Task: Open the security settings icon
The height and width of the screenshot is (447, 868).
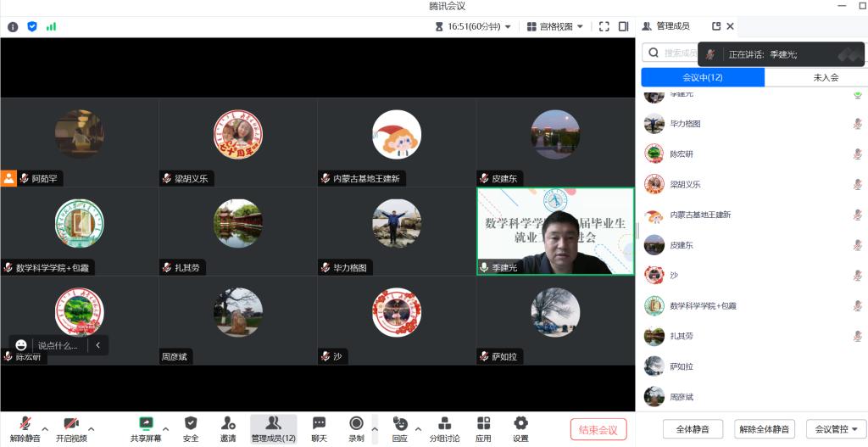Action: (191, 427)
